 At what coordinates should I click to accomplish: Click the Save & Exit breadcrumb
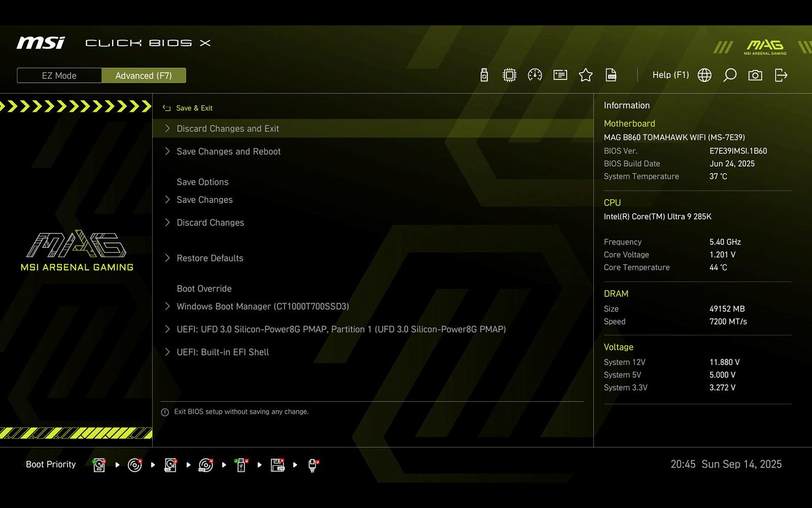point(194,108)
